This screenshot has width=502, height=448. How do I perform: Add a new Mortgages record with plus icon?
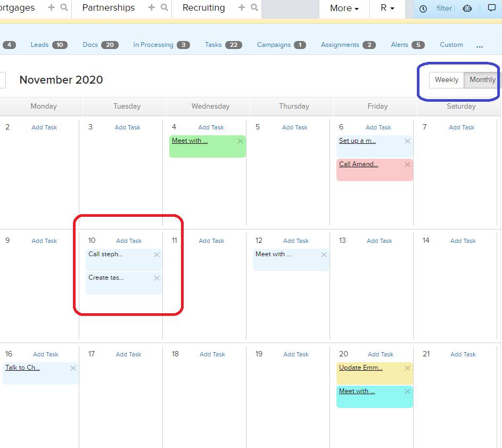tap(51, 7)
